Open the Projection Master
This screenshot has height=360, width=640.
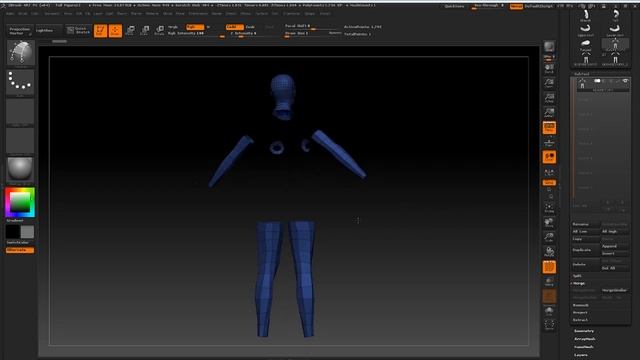pyautogui.click(x=20, y=31)
